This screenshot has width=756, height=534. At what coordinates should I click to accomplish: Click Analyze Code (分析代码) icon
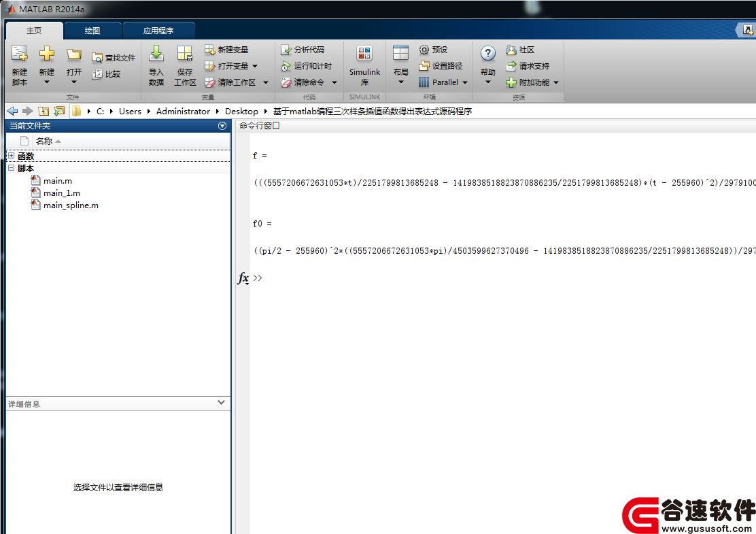(286, 50)
